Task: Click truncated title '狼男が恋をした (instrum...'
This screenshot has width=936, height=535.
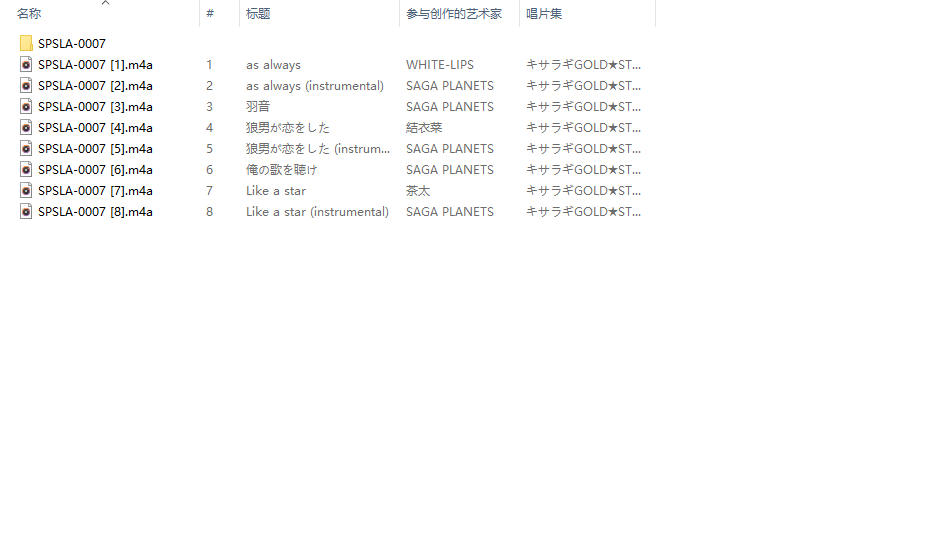Action: [318, 148]
